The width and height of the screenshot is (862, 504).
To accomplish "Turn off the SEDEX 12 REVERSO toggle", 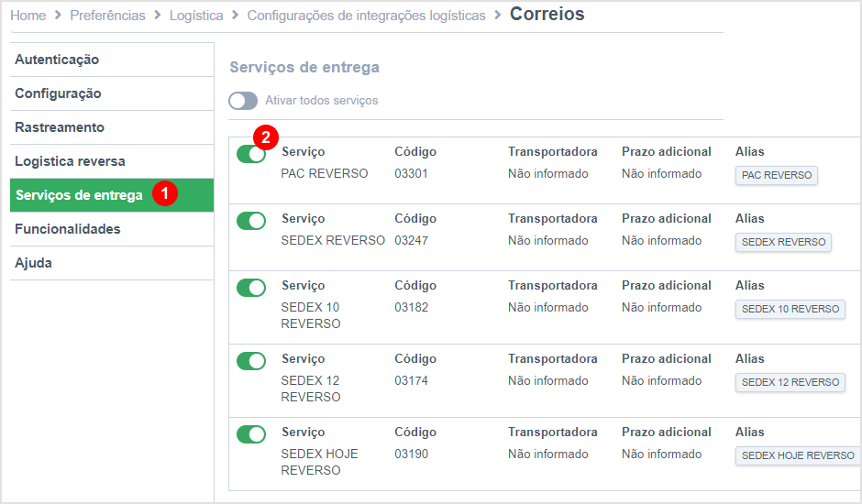I will 251,361.
